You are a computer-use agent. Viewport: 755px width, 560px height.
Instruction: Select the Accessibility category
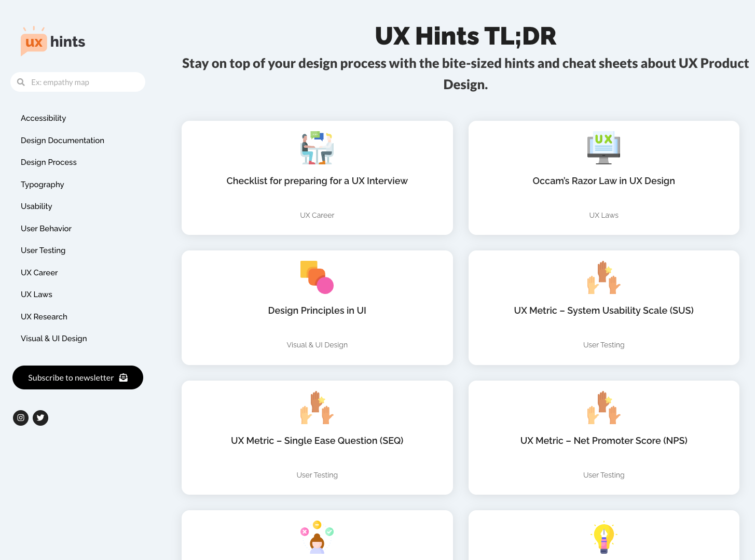click(43, 118)
